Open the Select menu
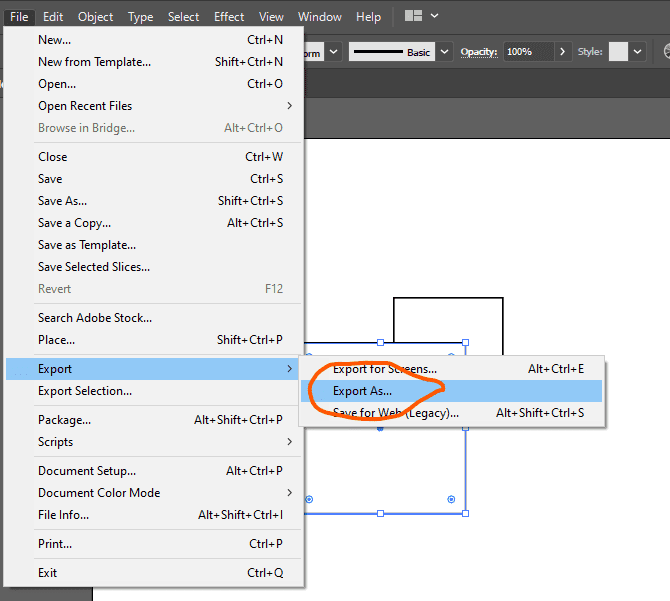The height and width of the screenshot is (601, 670). 183,17
